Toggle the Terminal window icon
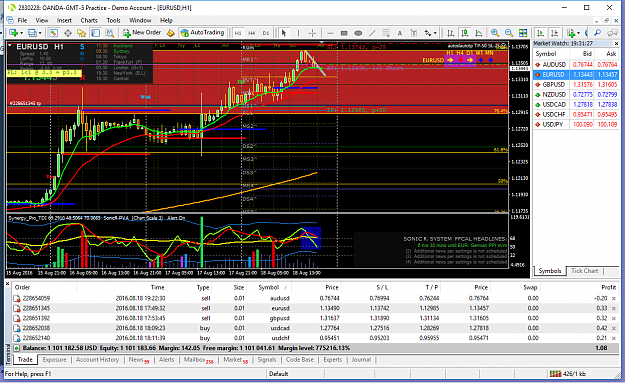Viewport: 625px width, 383px height. coord(95,33)
